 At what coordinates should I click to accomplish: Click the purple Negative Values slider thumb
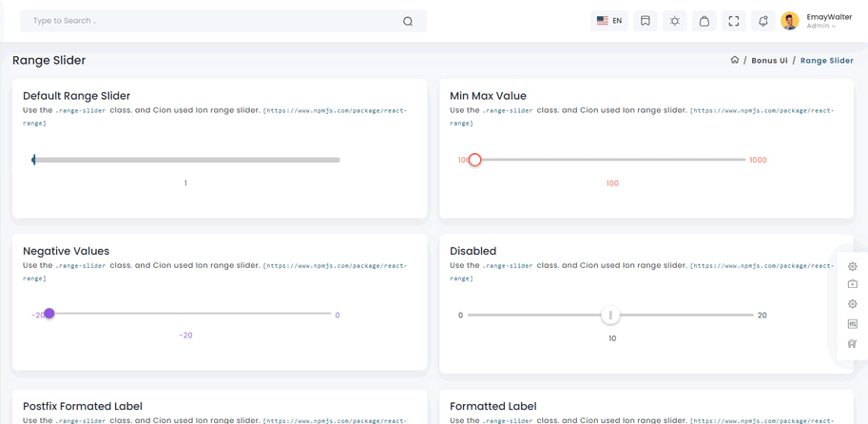click(x=49, y=314)
